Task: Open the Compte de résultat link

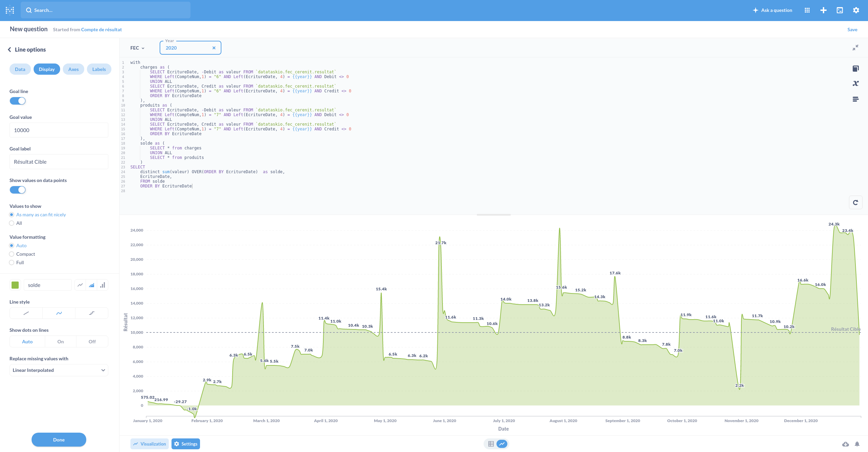Action: pos(101,30)
